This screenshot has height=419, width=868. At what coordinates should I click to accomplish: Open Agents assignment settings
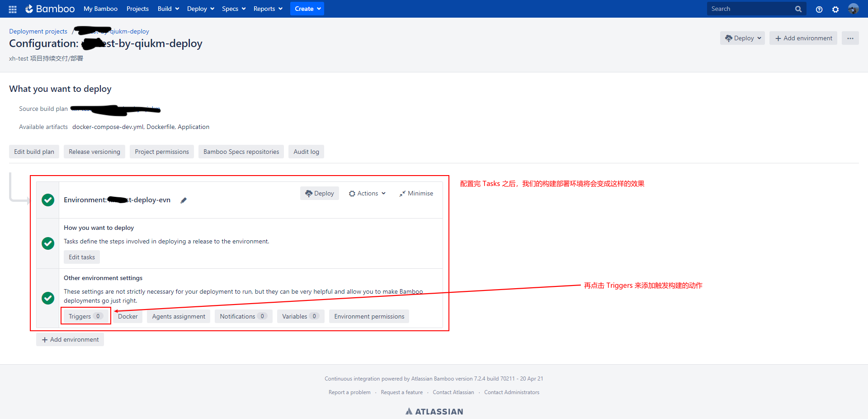(179, 316)
